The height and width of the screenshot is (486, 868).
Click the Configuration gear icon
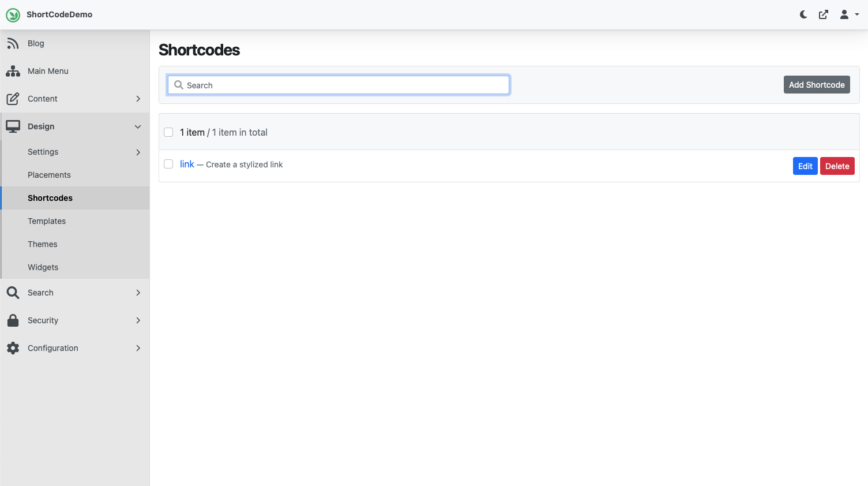[13, 348]
